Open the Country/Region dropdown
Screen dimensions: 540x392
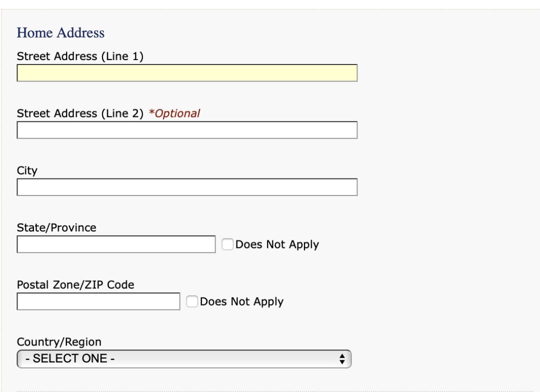point(184,359)
